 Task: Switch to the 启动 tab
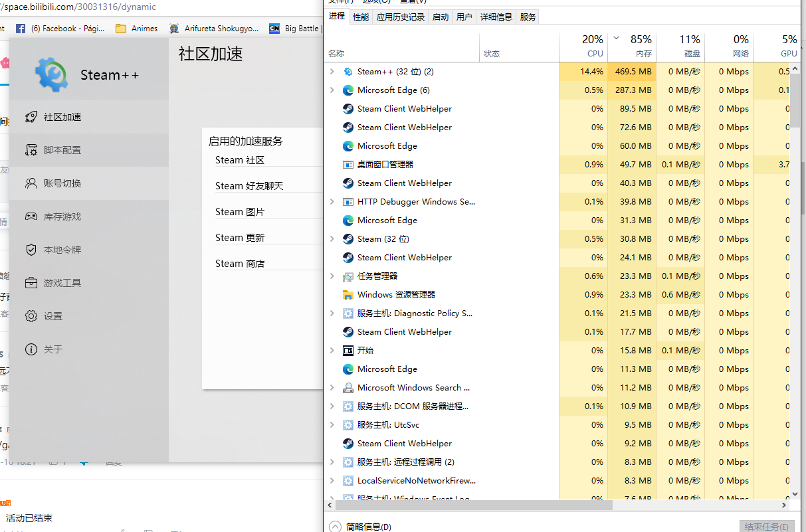click(439, 17)
